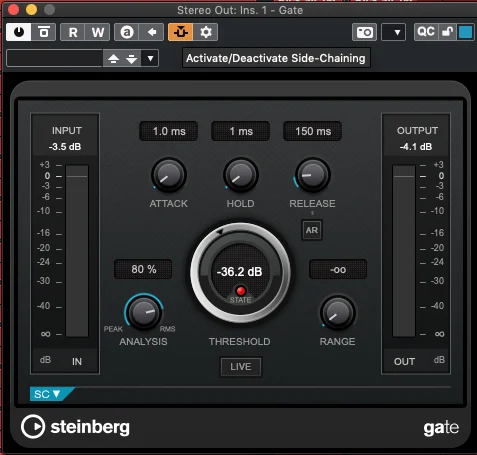Screen dimensions: 477x455
Task: Click the Activate/Deactivate Side-Chaining tooltip
Action: point(276,58)
